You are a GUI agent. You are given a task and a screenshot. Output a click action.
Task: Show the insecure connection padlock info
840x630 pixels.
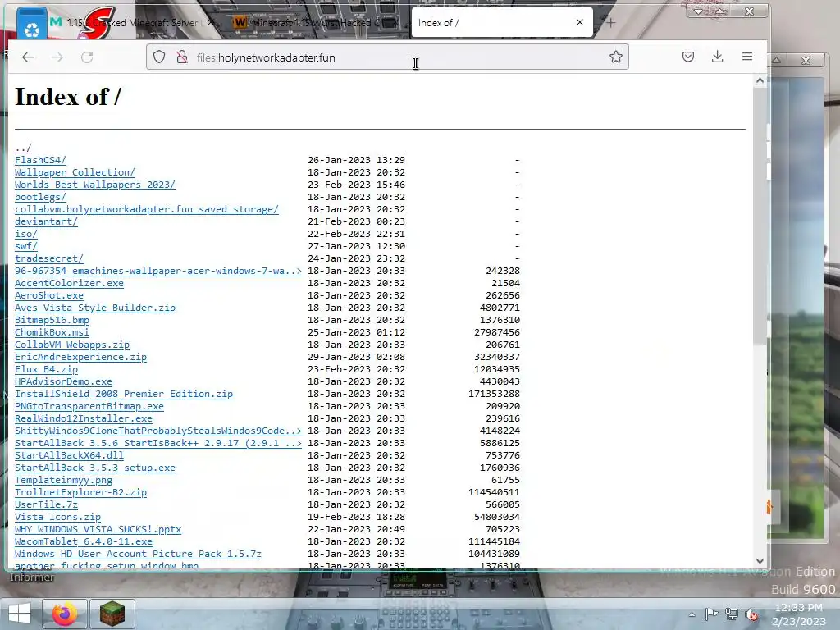(182, 57)
